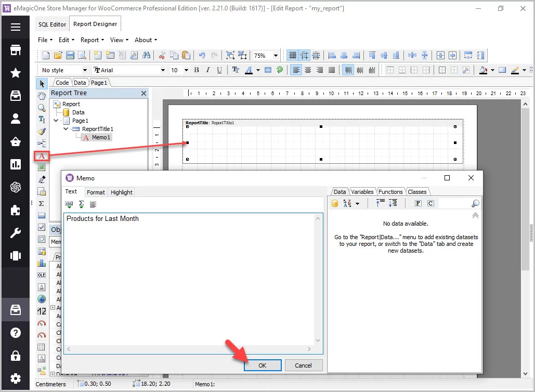Switch to the Format tab in Memo
The image size is (535, 392).
point(96,192)
